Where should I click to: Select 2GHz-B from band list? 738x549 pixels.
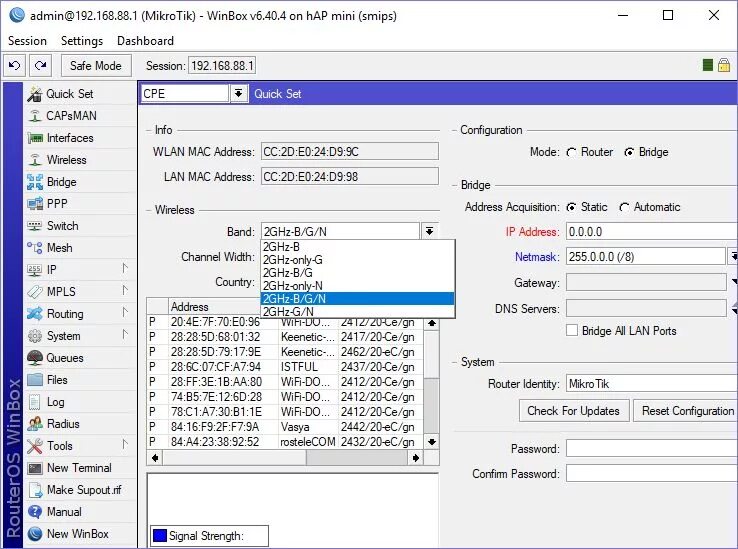[357, 247]
